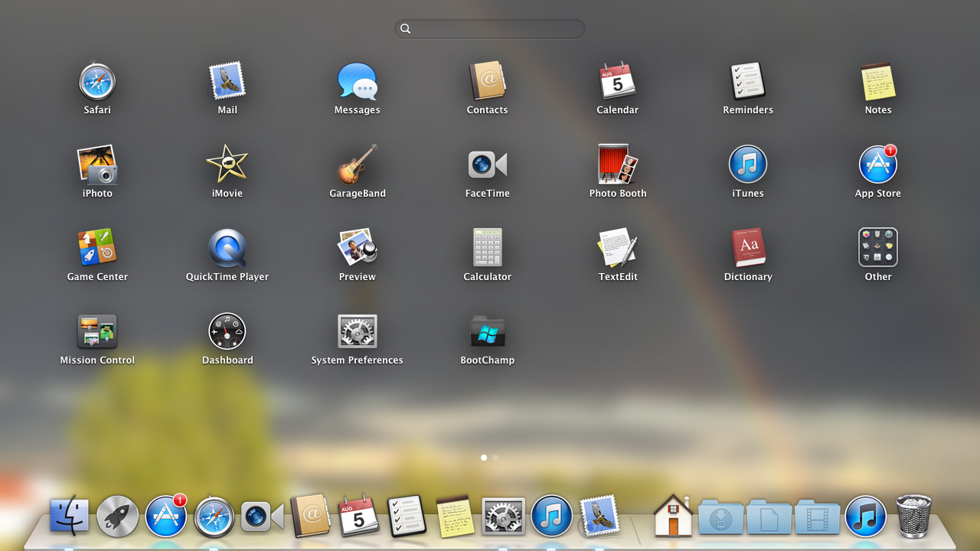Screen dimensions: 980x551
Task: Open Notes from the Dock
Action: (x=456, y=516)
